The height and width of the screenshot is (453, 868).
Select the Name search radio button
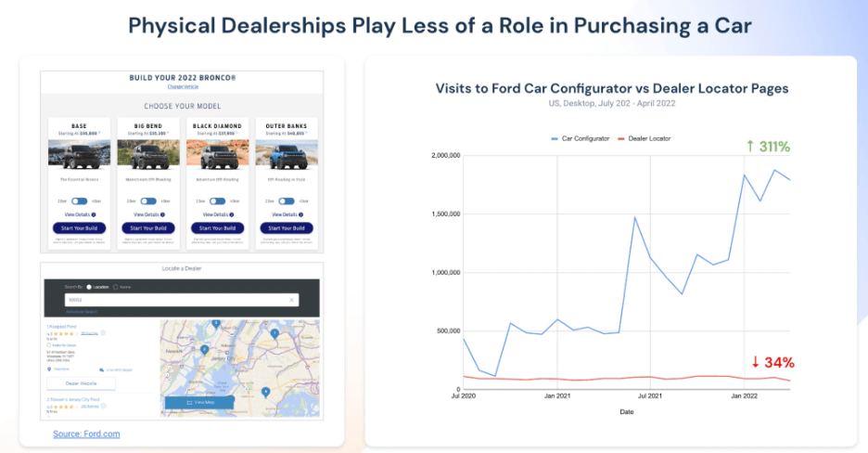pyautogui.click(x=115, y=287)
